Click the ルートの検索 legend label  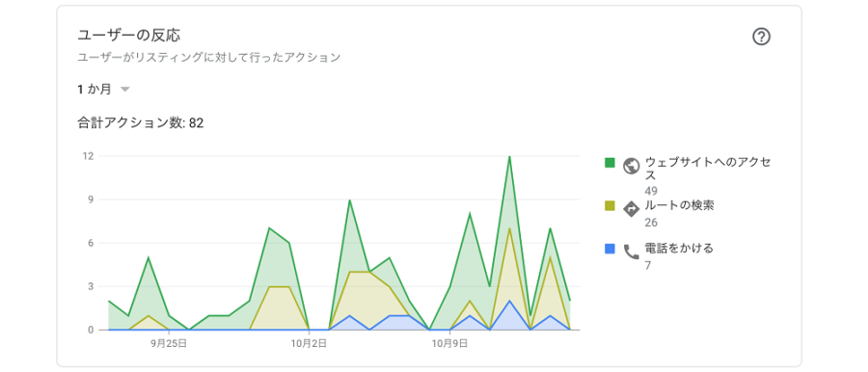pyautogui.click(x=679, y=206)
